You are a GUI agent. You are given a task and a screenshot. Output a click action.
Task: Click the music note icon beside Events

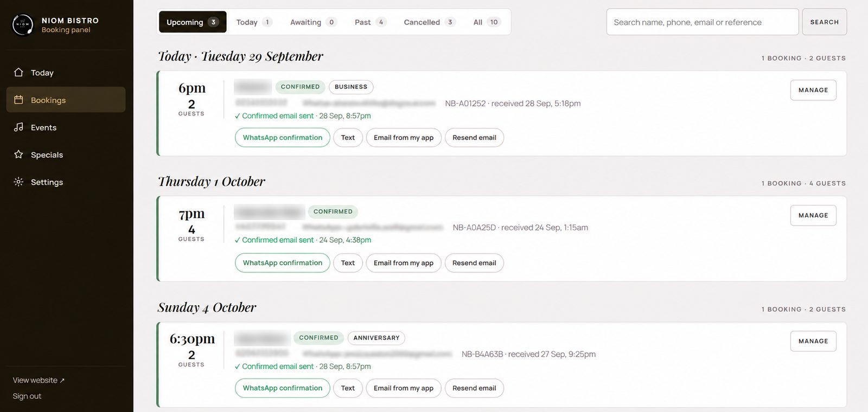(18, 127)
